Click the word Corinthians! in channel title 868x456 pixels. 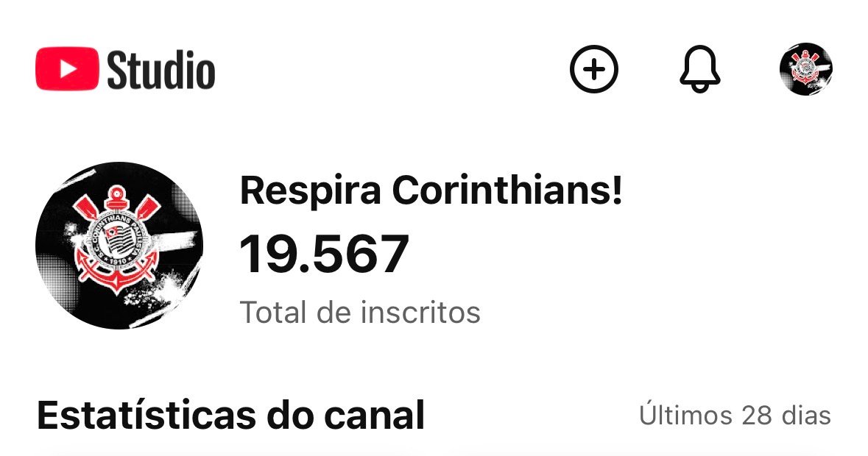[507, 191]
